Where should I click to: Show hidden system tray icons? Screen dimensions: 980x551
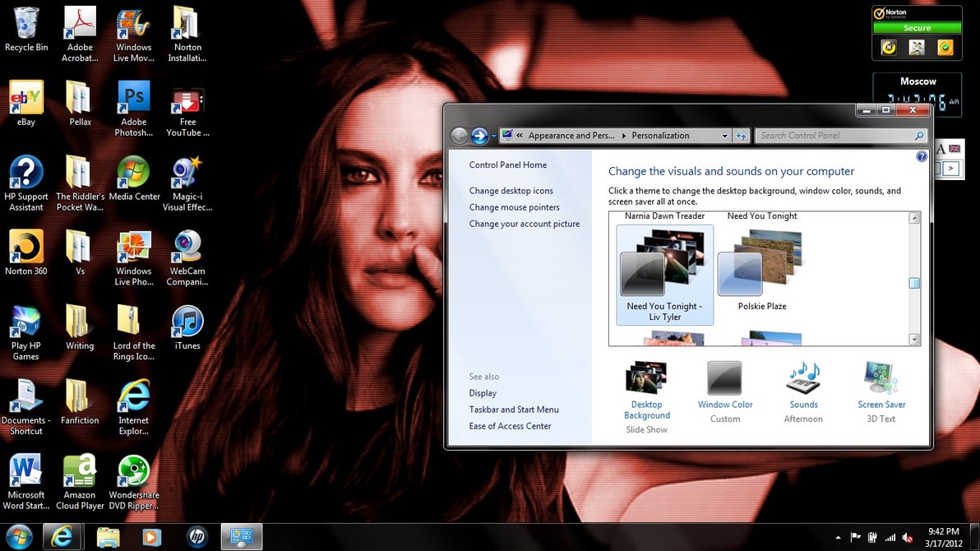pyautogui.click(x=837, y=537)
